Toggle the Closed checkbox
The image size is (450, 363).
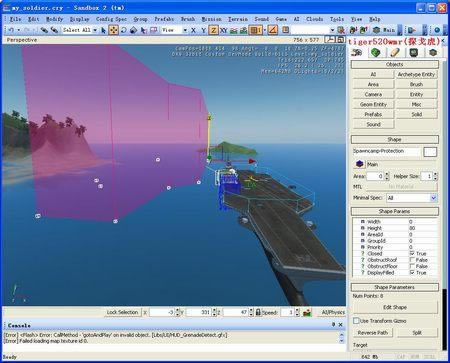412,253
